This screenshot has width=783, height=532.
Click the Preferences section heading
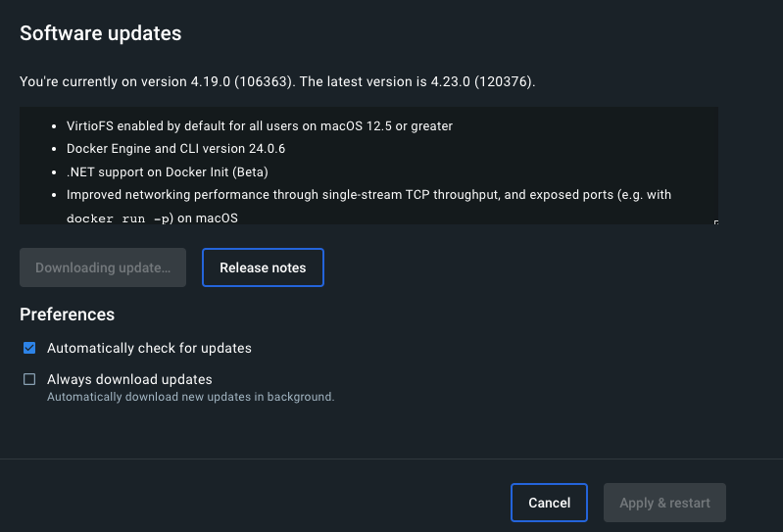[x=68, y=314]
